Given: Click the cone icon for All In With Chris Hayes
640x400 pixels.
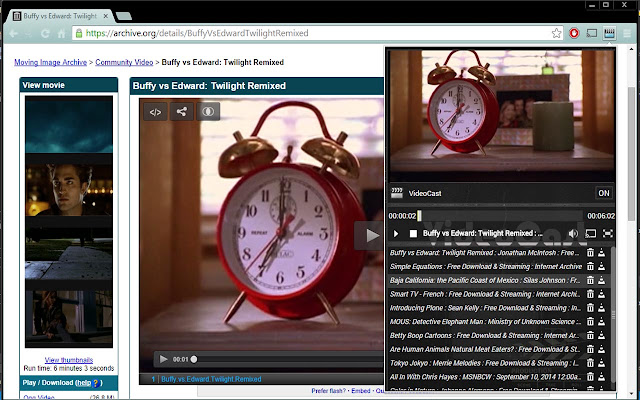Looking at the screenshot, I should [x=602, y=377].
